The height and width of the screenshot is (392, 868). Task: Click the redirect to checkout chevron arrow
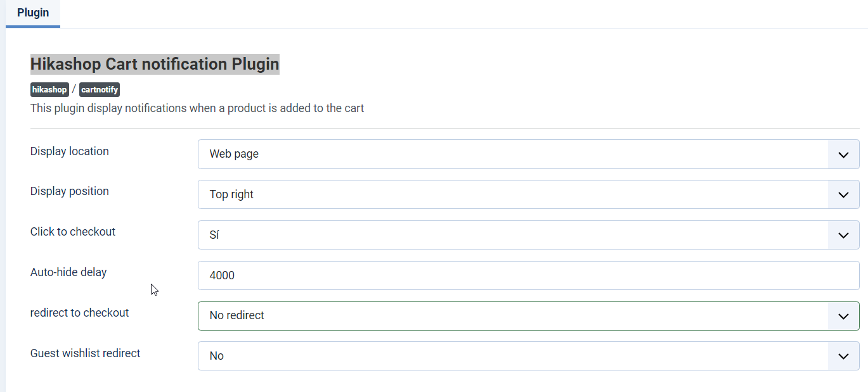pyautogui.click(x=843, y=315)
